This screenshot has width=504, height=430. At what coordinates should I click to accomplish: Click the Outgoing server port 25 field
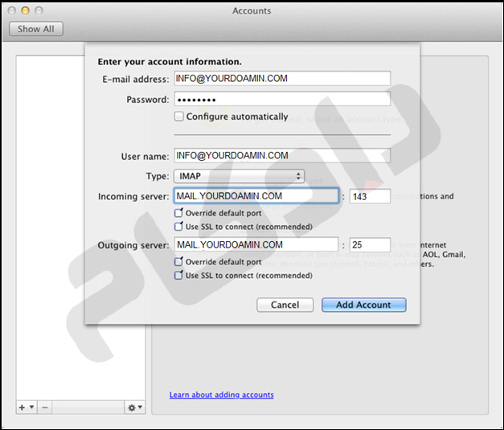tap(370, 245)
